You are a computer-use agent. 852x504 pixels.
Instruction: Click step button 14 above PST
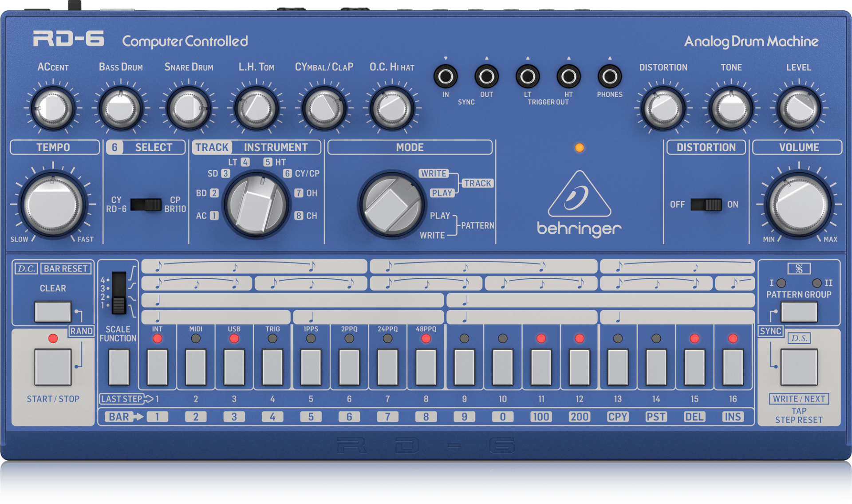tap(656, 367)
